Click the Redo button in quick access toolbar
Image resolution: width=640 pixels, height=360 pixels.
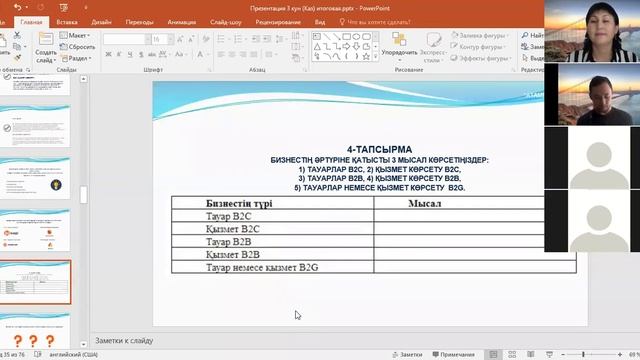point(40,7)
